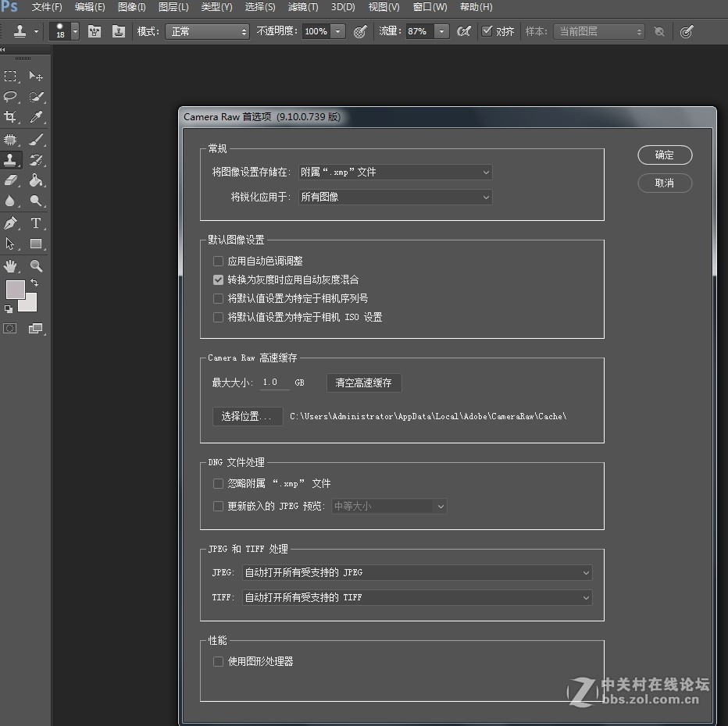Click the cache 最大大小 input field
This screenshot has height=726, width=728.
click(x=274, y=383)
